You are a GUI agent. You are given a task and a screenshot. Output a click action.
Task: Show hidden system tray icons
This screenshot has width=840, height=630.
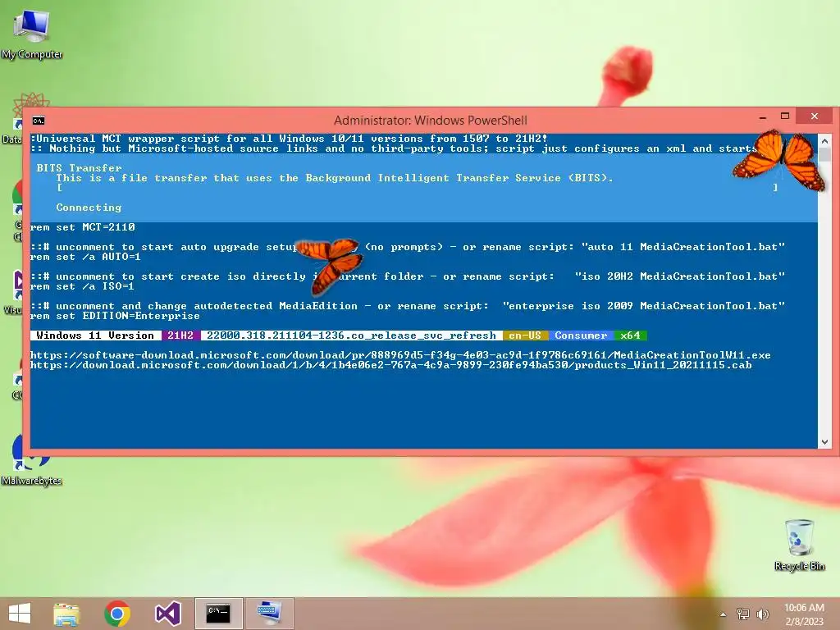pyautogui.click(x=724, y=614)
